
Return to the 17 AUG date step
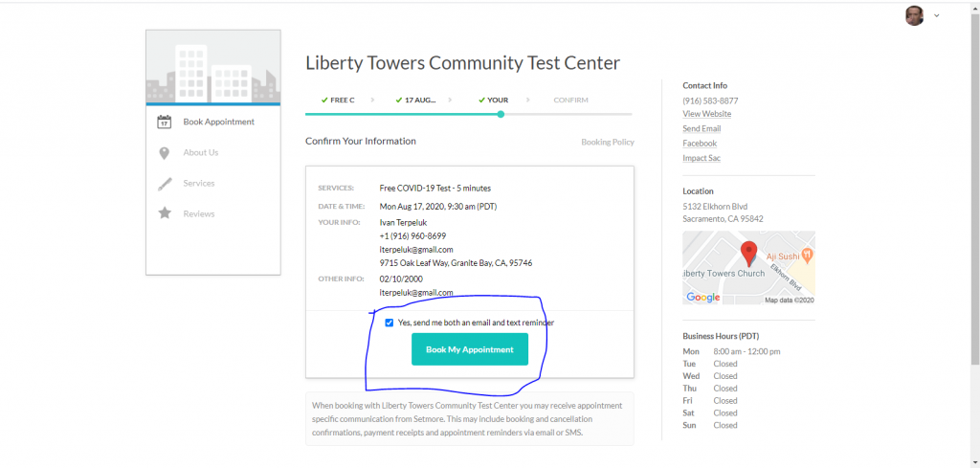tap(418, 100)
